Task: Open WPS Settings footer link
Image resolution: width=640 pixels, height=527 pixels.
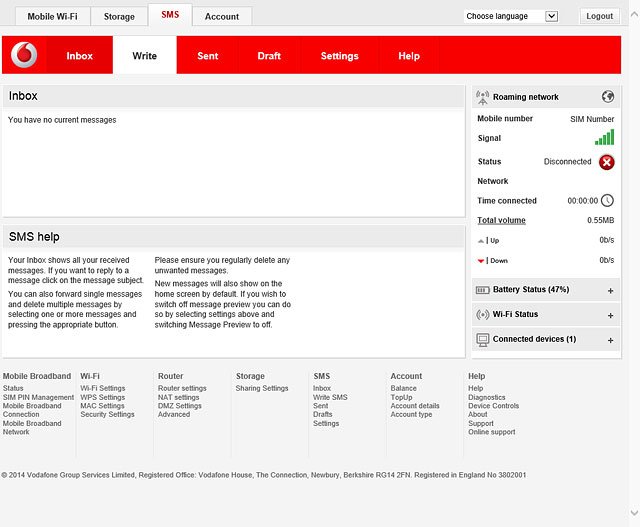Action: click(103, 397)
